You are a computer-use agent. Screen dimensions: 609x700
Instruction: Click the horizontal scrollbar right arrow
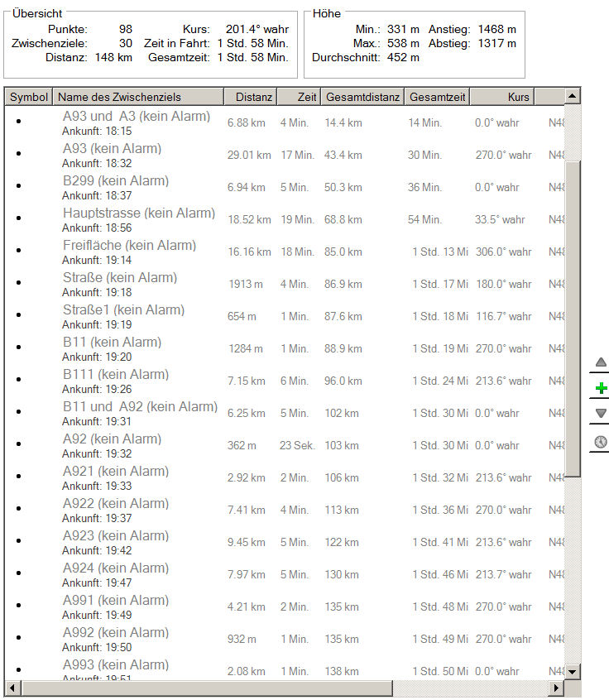coord(556,688)
